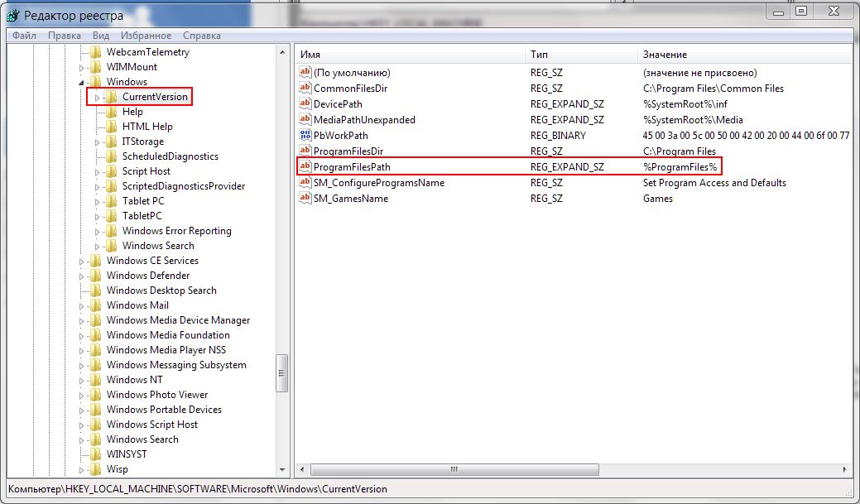Expand the CurrentVersion key
The width and height of the screenshot is (860, 504).
click(97, 98)
